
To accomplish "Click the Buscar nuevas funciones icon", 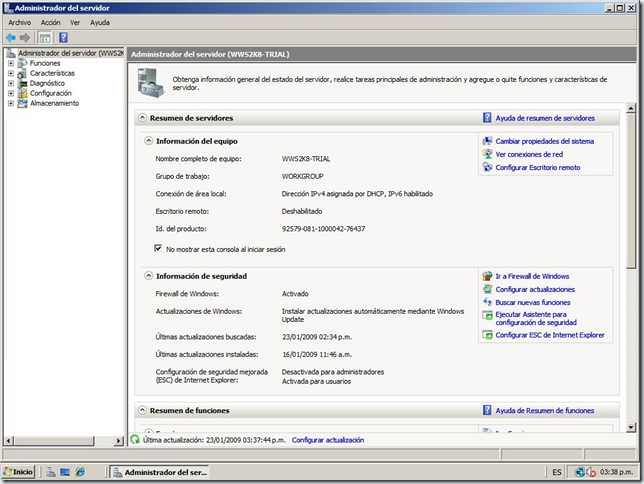I will coord(487,302).
